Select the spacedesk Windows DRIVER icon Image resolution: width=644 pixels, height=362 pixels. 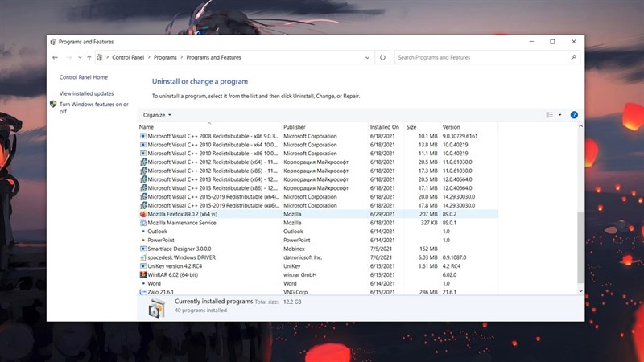point(143,257)
